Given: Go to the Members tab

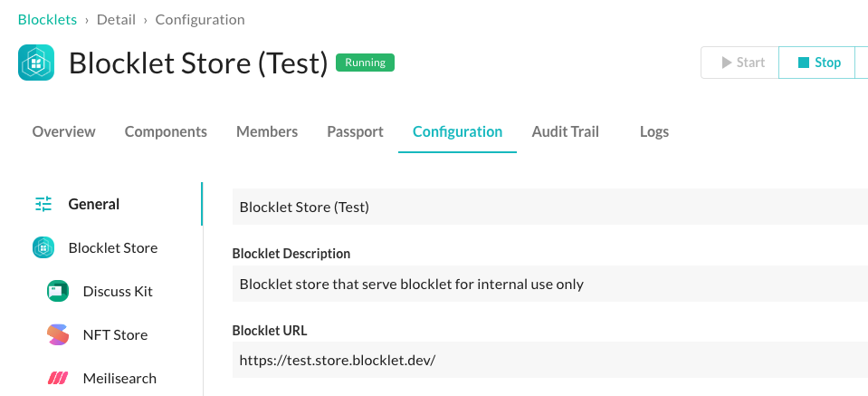Looking at the screenshot, I should coord(267,131).
